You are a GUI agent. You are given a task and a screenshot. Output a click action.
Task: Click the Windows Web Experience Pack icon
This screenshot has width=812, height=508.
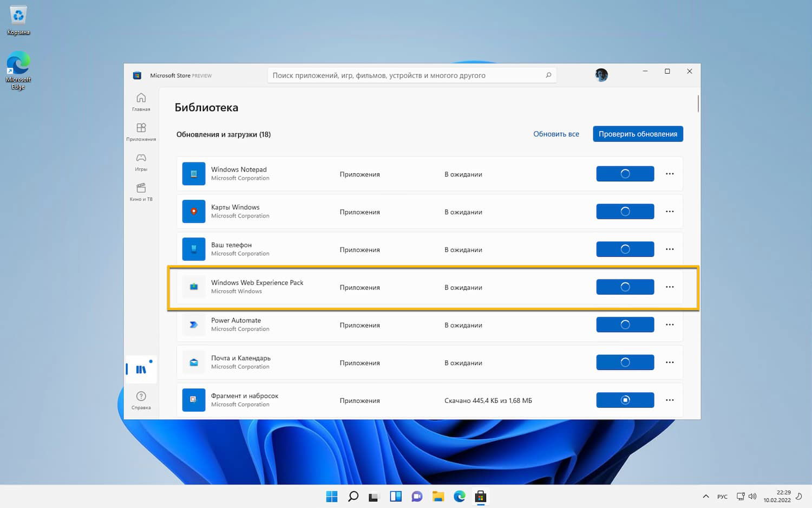coord(194,287)
